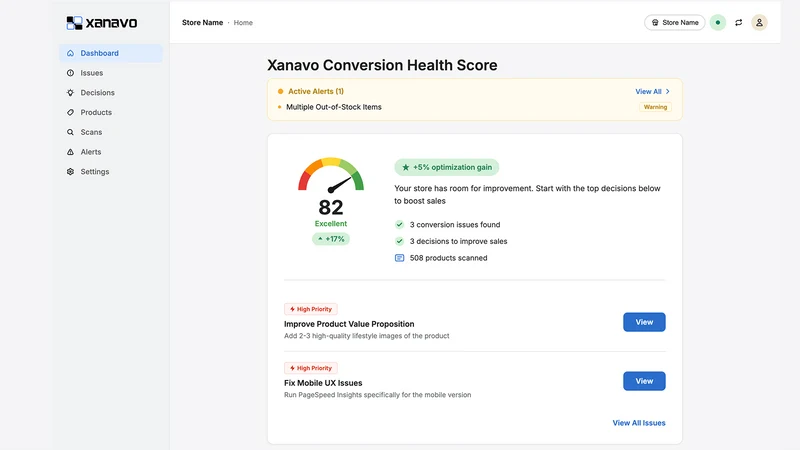Click +5% optimization gain badge

point(446,167)
